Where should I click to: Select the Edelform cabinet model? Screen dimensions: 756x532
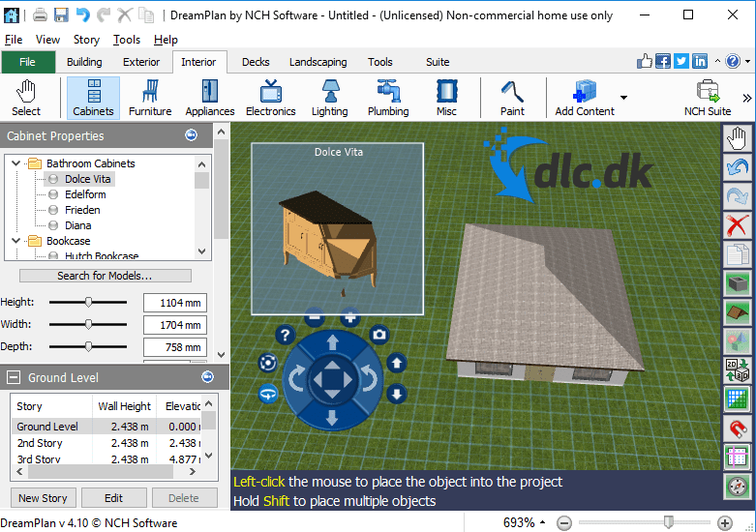pyautogui.click(x=85, y=194)
